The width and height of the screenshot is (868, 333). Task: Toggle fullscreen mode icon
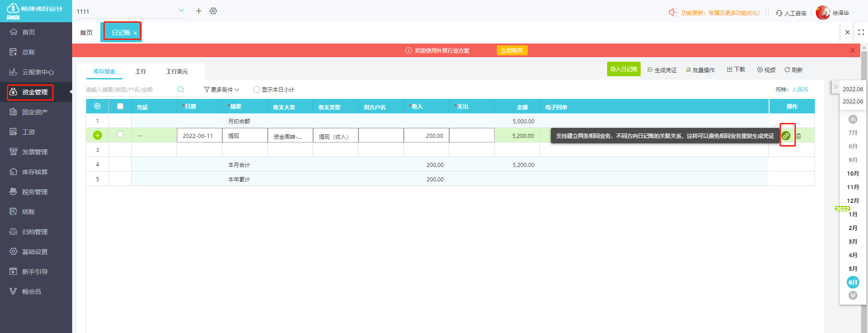click(x=861, y=32)
